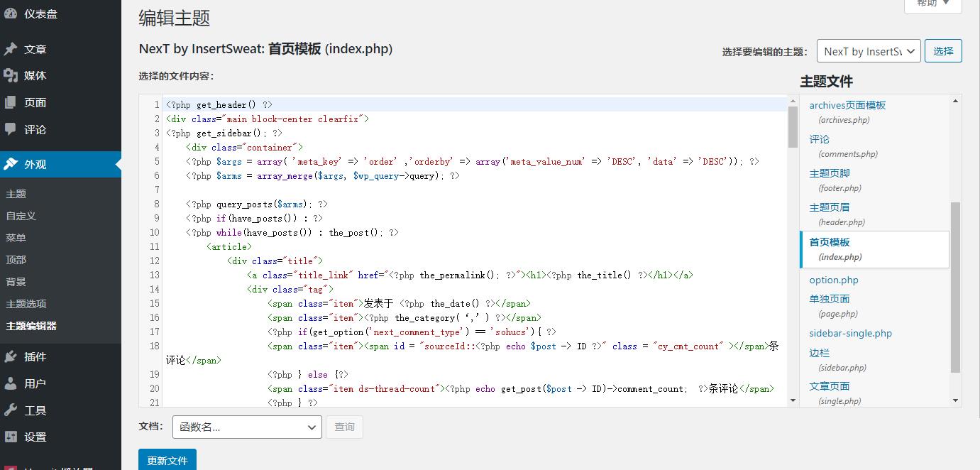Click the 用户 person icon
This screenshot has height=470, width=980.
(11, 383)
